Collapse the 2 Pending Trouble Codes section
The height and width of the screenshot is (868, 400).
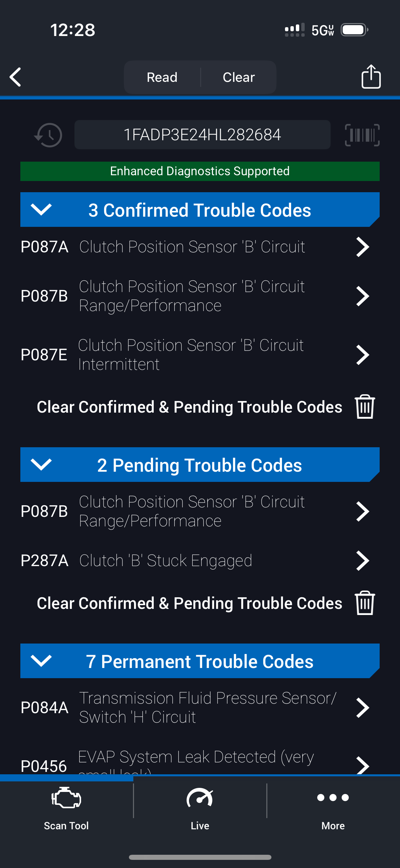click(x=41, y=464)
